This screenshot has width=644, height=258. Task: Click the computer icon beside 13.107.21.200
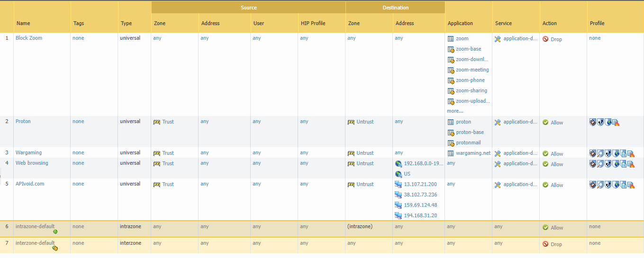(x=399, y=185)
